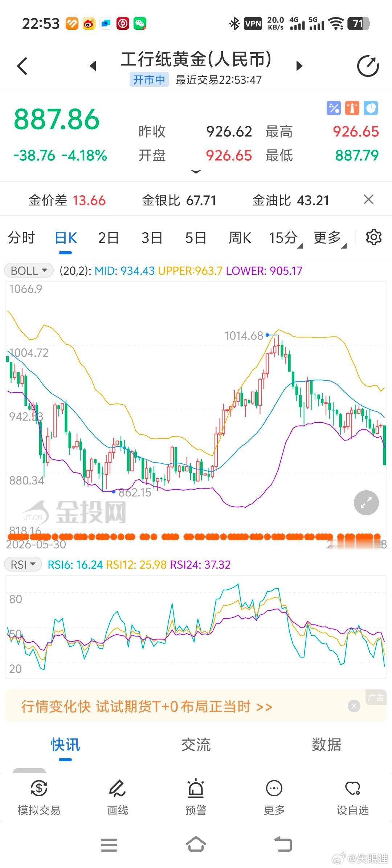The height and width of the screenshot is (868, 392).
Task: Open the percent calculator icon
Action: (x=334, y=108)
